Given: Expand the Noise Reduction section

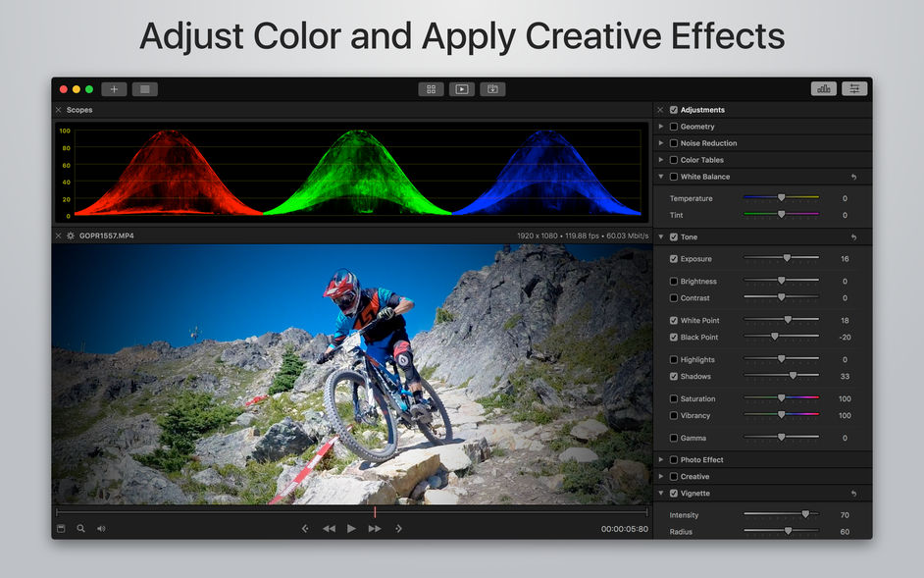Looking at the screenshot, I should pos(661,142).
